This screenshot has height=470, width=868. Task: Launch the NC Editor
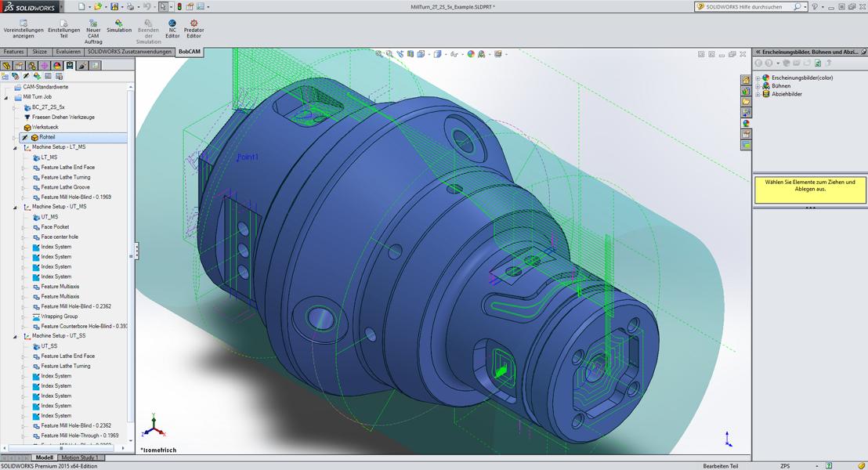(x=172, y=29)
